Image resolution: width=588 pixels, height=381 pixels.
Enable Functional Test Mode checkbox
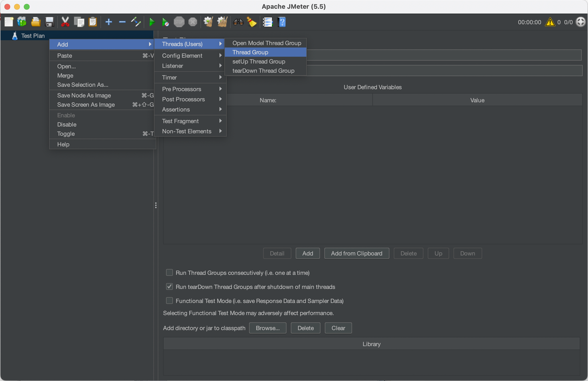(x=170, y=301)
